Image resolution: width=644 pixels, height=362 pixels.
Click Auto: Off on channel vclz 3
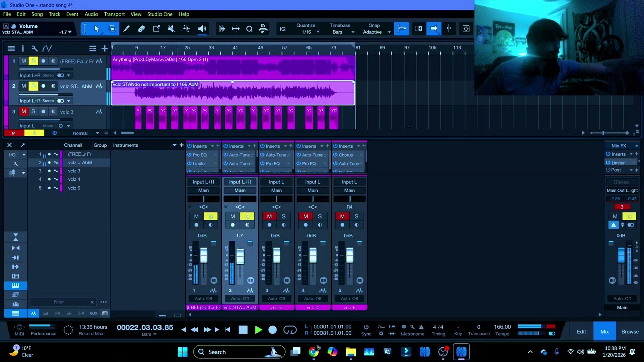point(276,299)
